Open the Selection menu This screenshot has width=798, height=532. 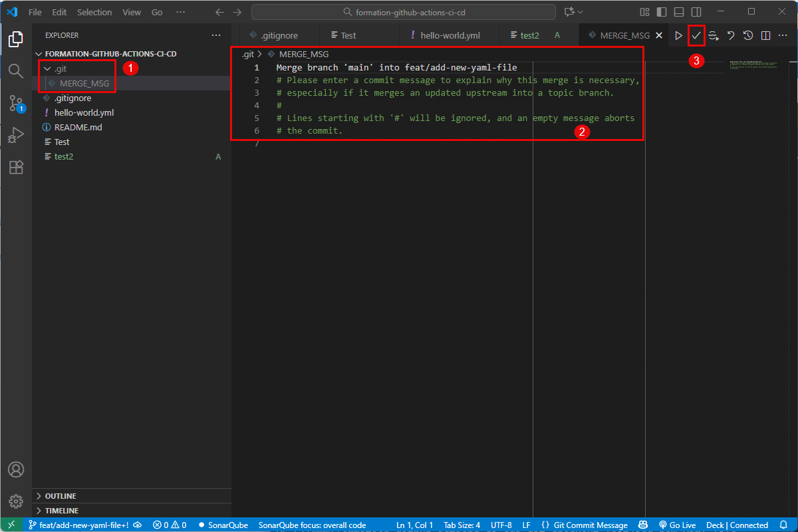click(94, 12)
